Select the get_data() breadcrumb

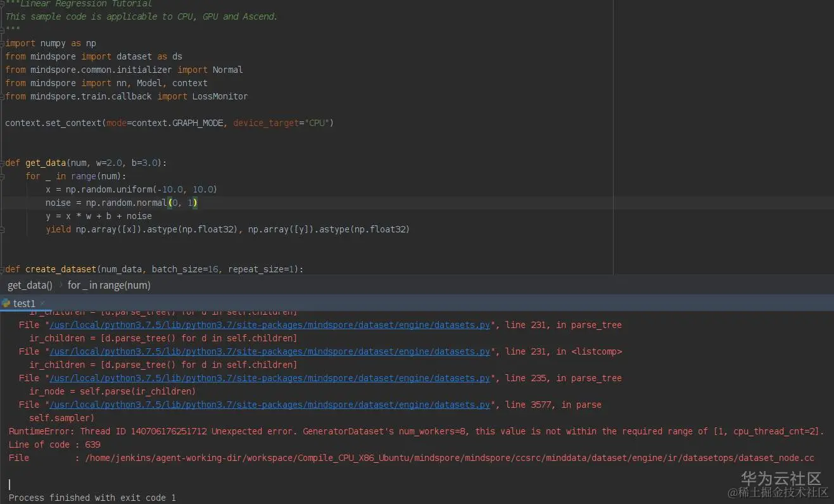pyautogui.click(x=30, y=285)
